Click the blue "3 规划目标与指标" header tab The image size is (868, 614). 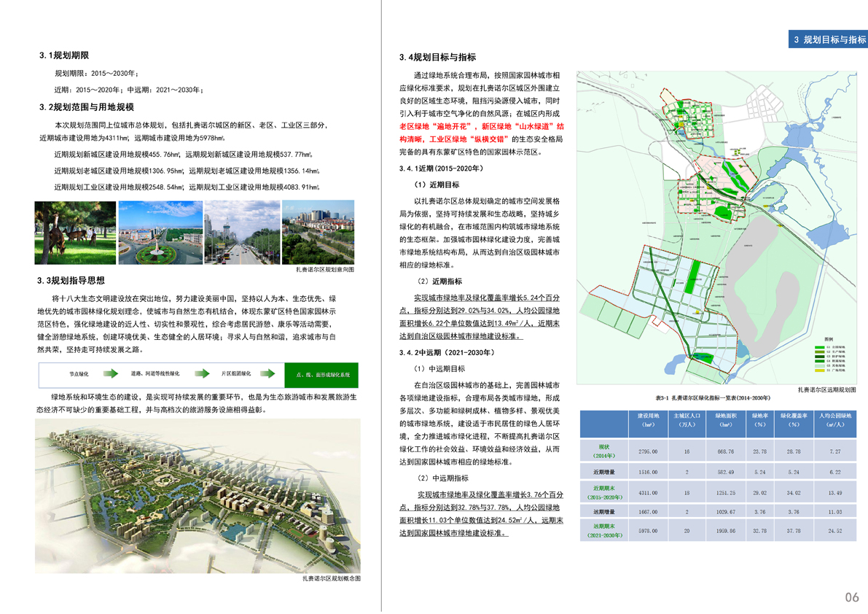828,39
